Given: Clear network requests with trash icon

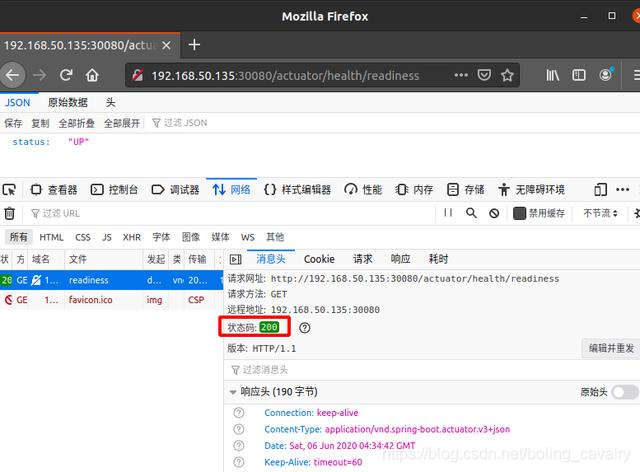Looking at the screenshot, I should pos(9,213).
